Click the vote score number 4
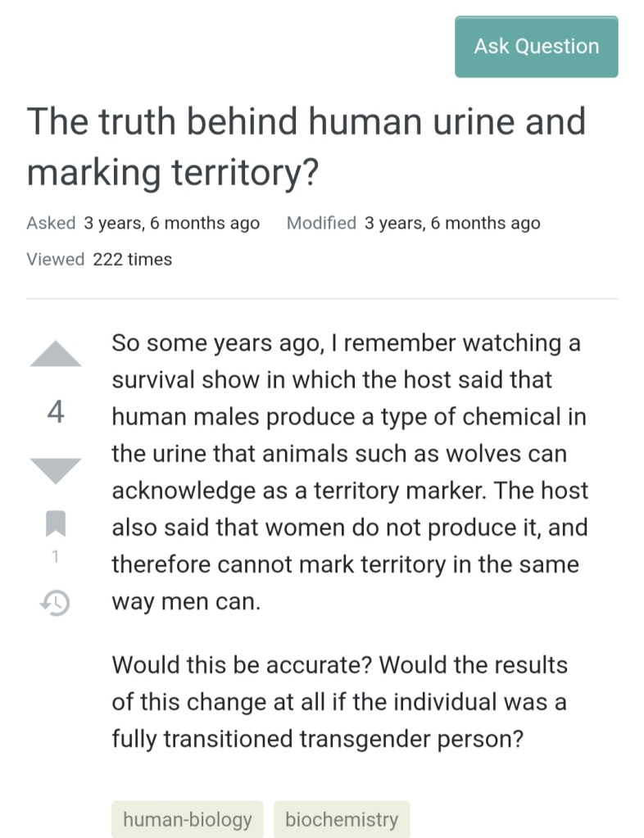644x838 pixels. 56,411
